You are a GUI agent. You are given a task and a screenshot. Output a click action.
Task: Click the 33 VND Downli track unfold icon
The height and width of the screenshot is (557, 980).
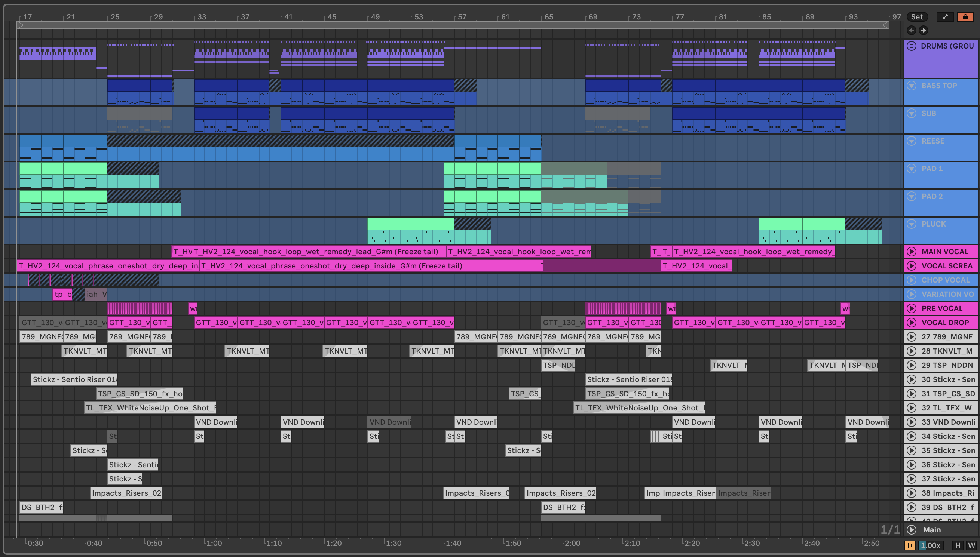click(912, 422)
